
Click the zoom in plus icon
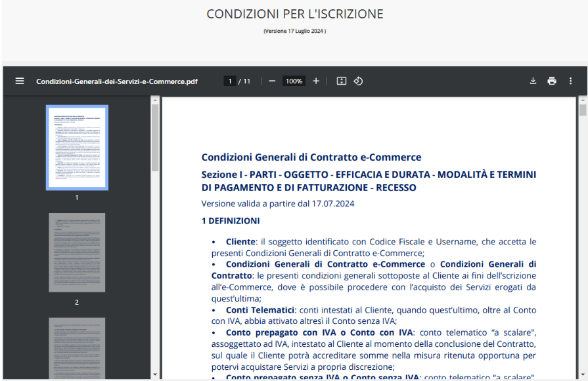click(x=316, y=81)
